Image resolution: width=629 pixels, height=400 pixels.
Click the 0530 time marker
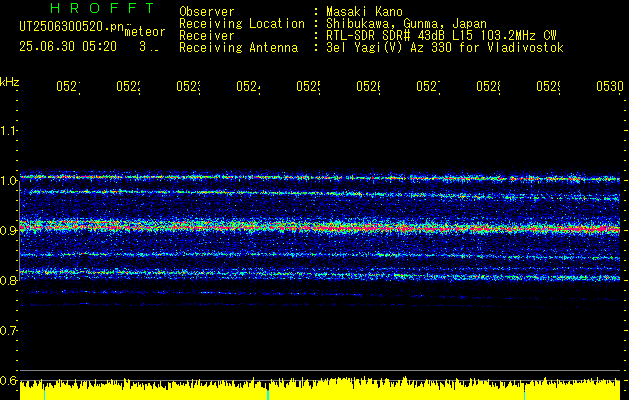point(610,86)
